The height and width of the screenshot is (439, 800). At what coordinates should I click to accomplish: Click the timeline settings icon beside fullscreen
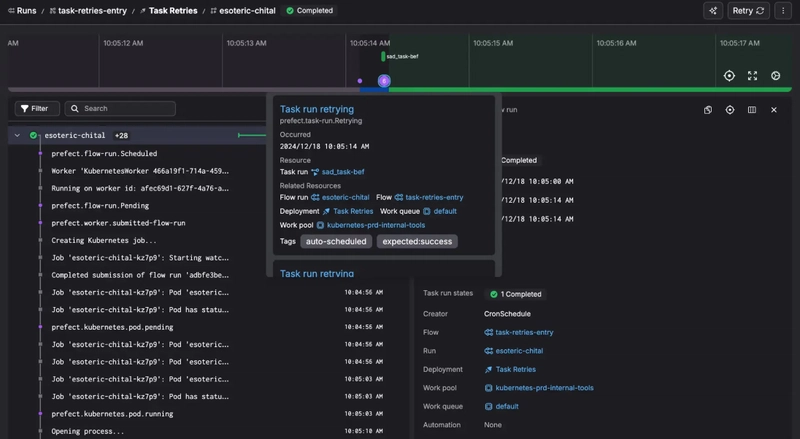click(776, 76)
